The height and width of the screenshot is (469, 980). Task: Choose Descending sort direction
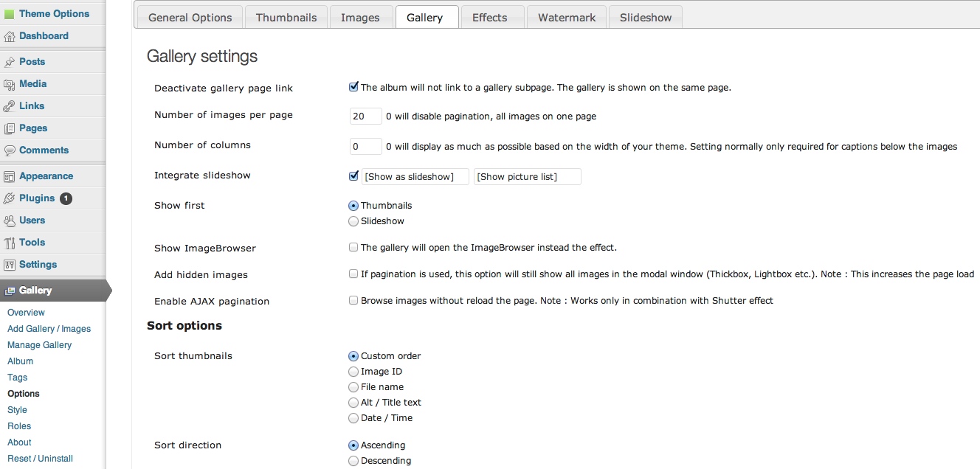click(x=353, y=461)
